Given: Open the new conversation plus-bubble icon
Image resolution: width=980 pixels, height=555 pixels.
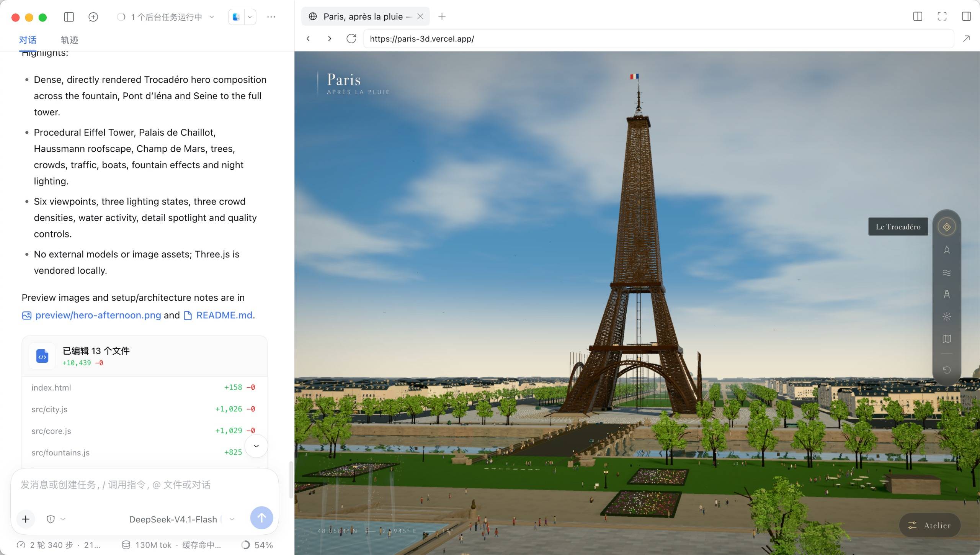Looking at the screenshot, I should point(93,17).
